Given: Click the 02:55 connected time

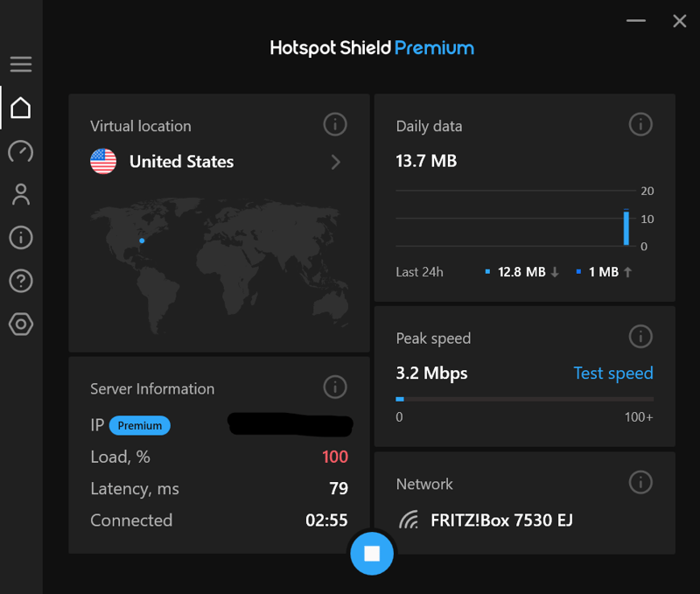Looking at the screenshot, I should point(326,521).
